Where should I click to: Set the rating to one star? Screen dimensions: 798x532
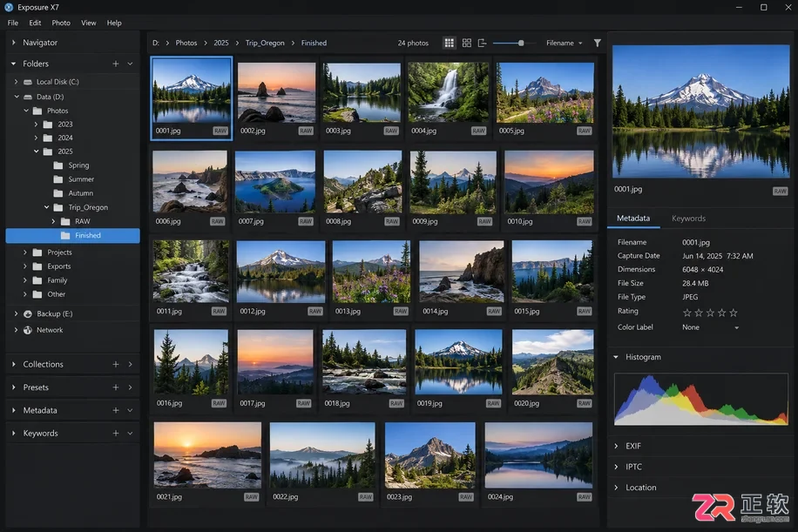pos(687,313)
